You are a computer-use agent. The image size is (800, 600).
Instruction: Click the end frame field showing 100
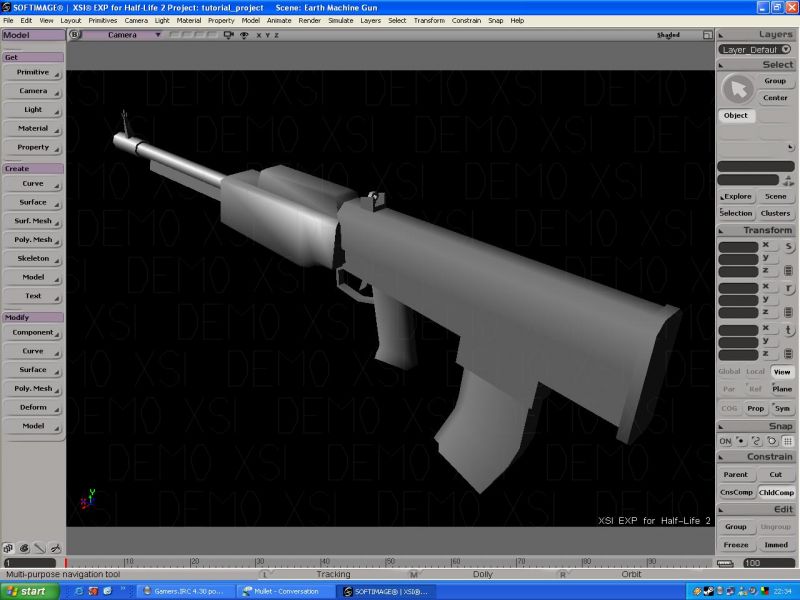tap(767, 564)
